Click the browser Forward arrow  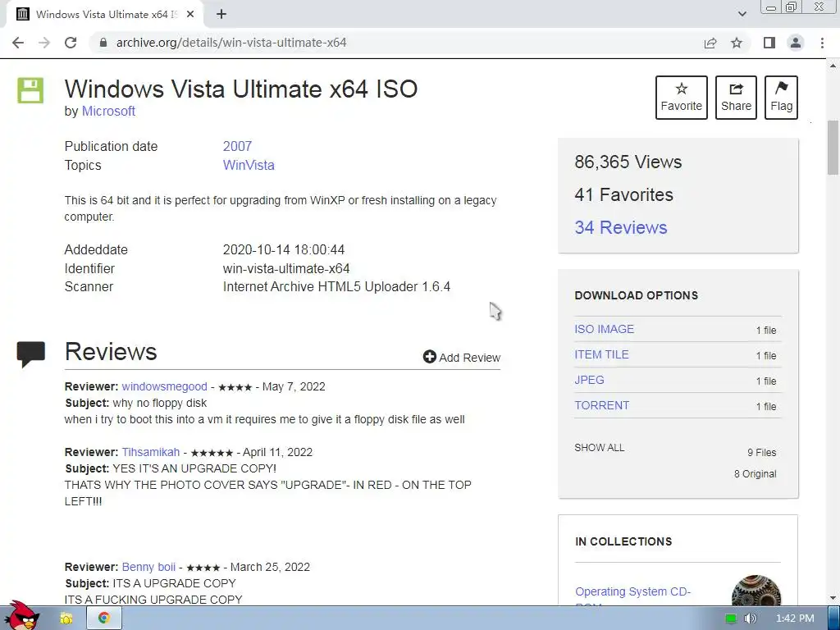[x=44, y=43]
